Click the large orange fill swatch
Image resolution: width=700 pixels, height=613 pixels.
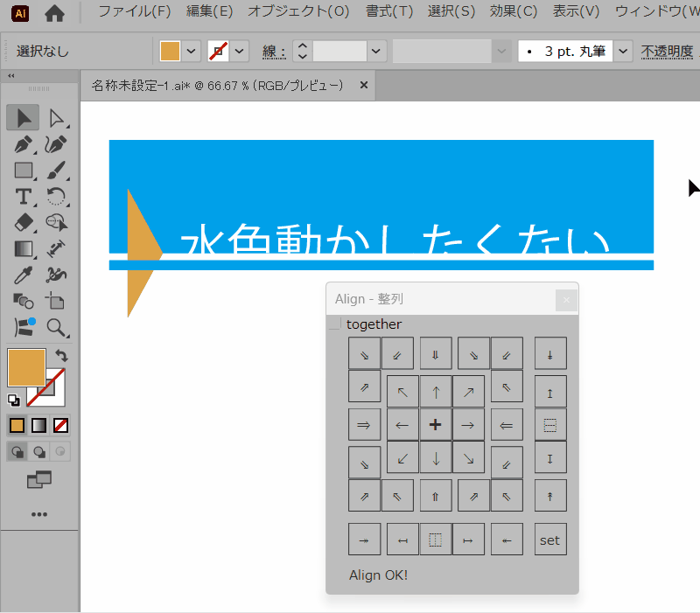point(26,367)
